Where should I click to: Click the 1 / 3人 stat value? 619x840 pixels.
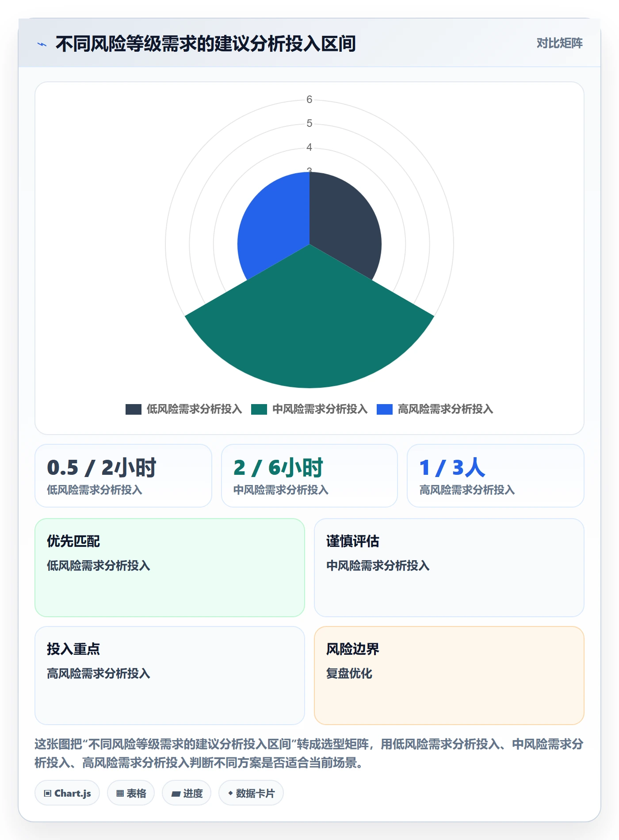click(452, 468)
